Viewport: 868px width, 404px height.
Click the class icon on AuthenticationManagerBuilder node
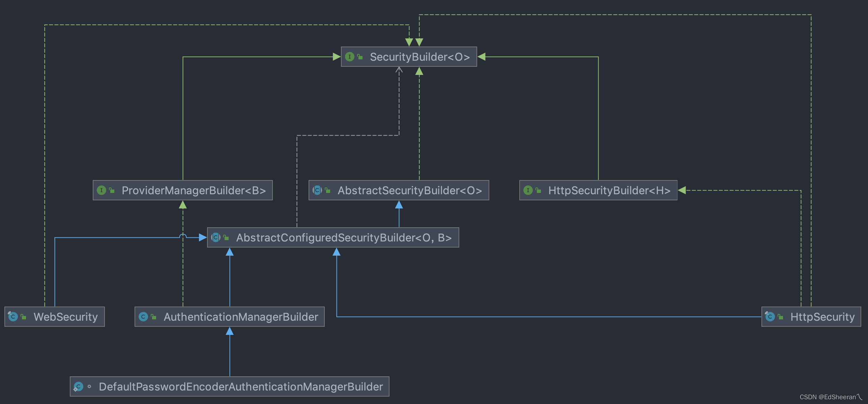[x=143, y=317]
